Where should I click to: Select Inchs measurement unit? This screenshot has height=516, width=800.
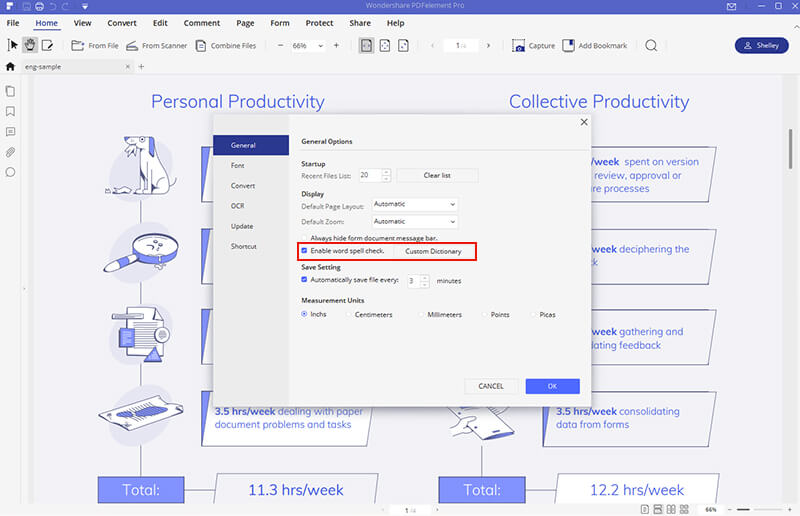click(304, 314)
